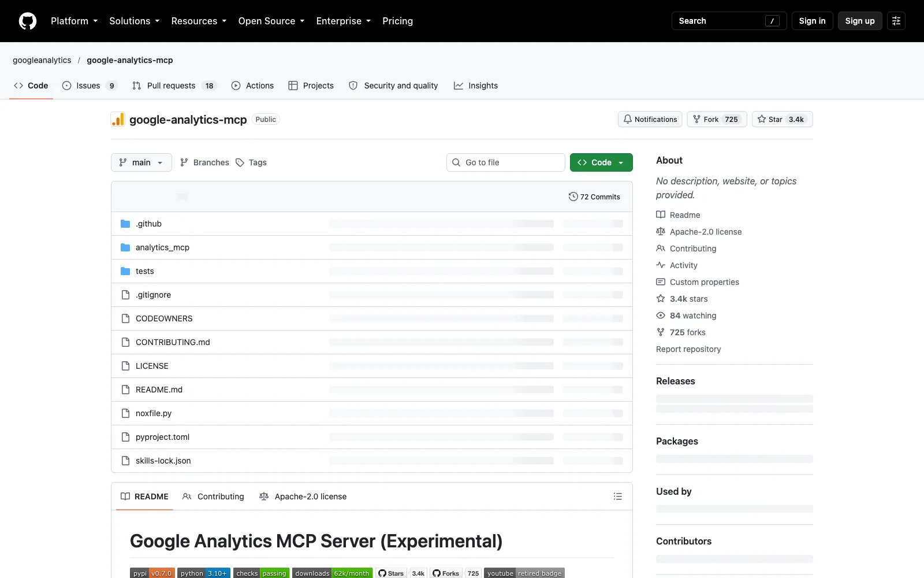This screenshot has width=924, height=578.
Task: Focus the Search box in header
Action: pos(729,21)
